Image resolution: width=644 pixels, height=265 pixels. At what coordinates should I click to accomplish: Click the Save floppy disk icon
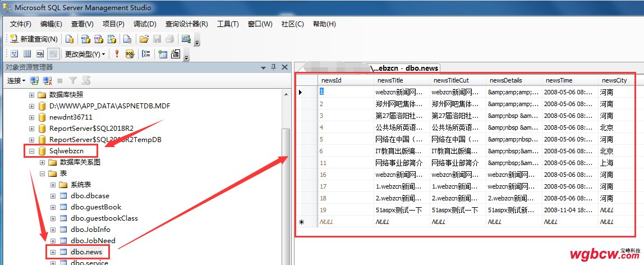point(157,39)
